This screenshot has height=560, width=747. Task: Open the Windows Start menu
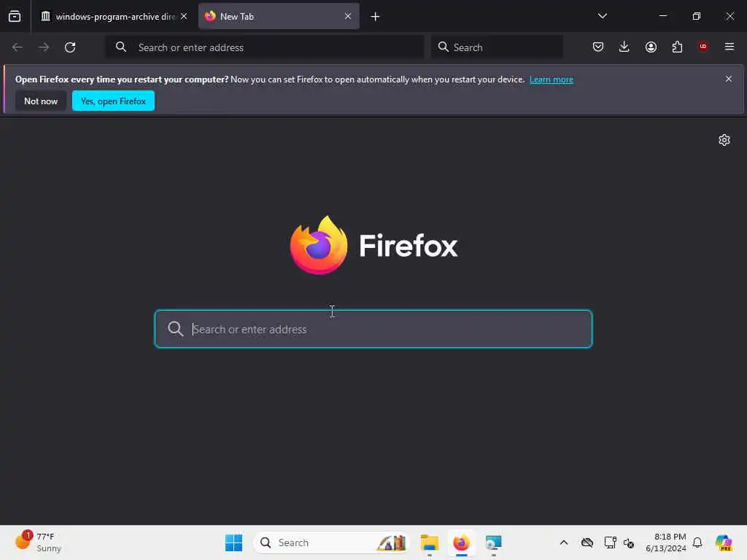233,542
